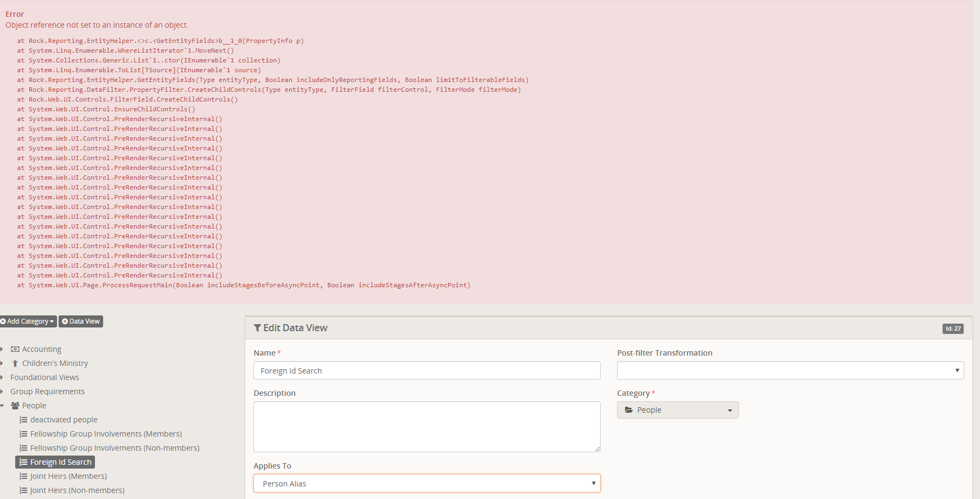980x499 pixels.
Task: Open the Applies To dropdown
Action: pos(427,483)
